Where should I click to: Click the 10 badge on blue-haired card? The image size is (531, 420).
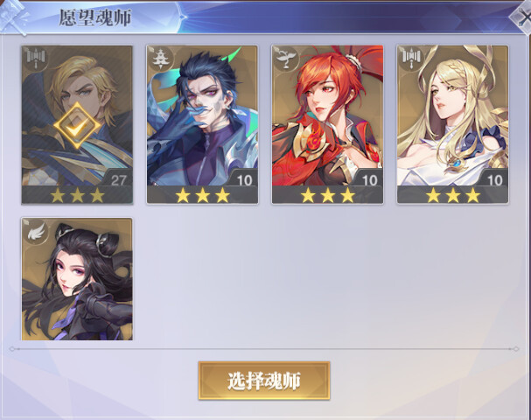[x=244, y=180]
